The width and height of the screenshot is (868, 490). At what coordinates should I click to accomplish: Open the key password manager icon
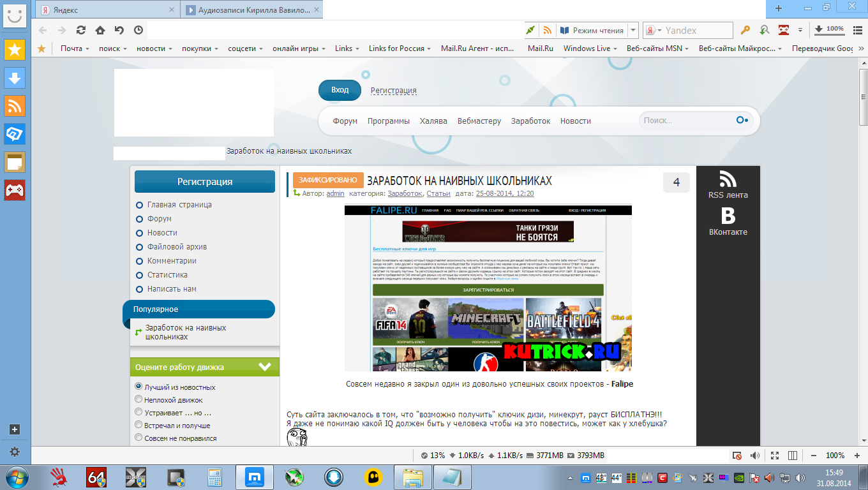click(745, 30)
